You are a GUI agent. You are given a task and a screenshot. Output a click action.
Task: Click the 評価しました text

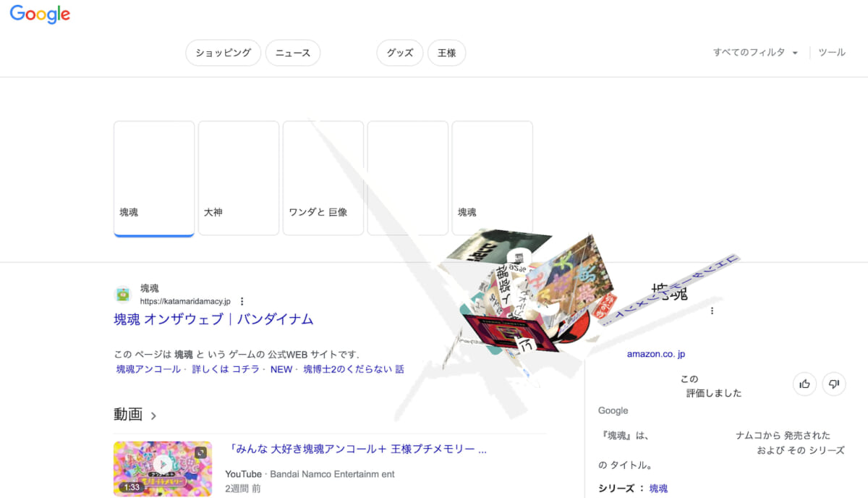(x=714, y=393)
